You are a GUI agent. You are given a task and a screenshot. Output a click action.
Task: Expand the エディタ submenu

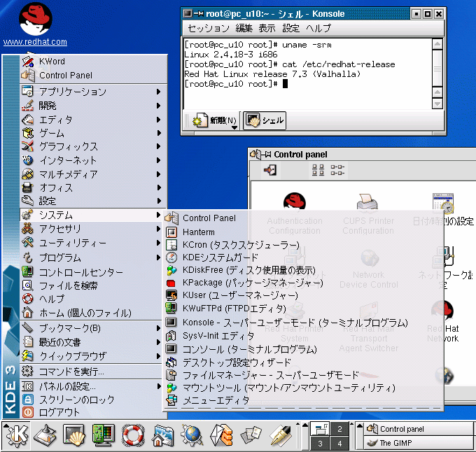click(94, 120)
